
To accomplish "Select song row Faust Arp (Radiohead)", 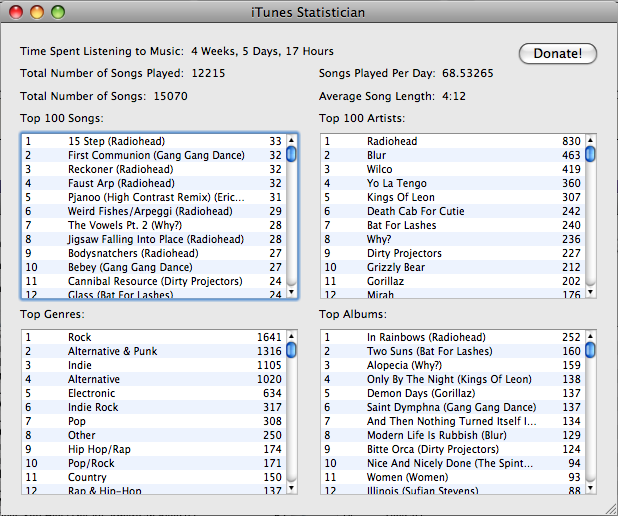I will click(154, 183).
